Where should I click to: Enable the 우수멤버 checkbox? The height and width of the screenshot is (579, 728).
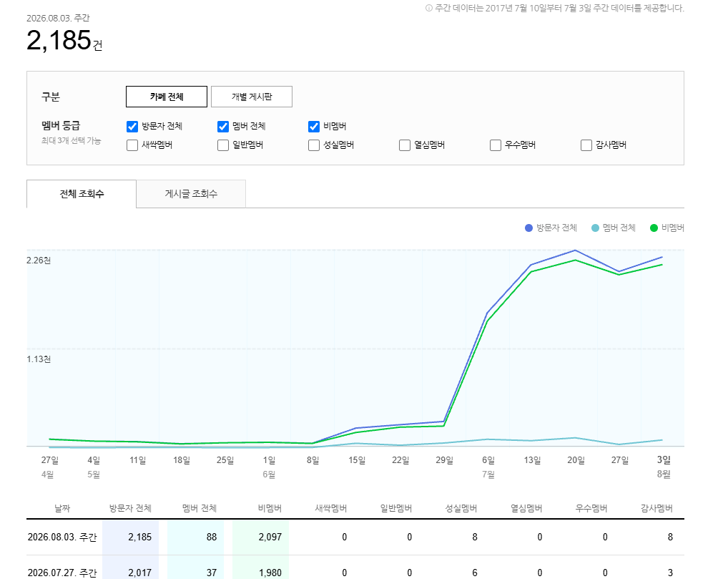coord(496,145)
